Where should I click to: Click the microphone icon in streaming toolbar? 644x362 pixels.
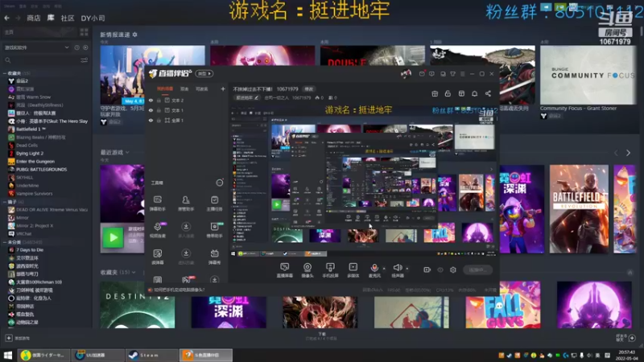(x=374, y=268)
